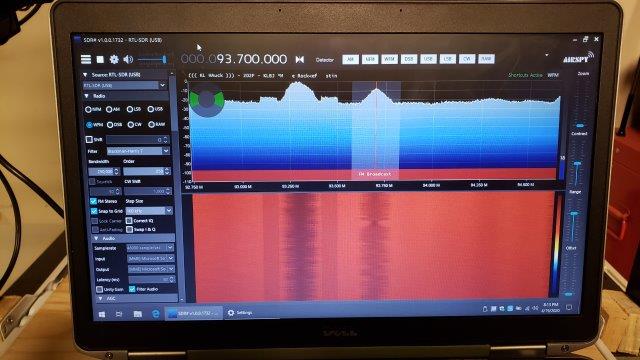640x360 pixels.
Task: Mute audio using the speaker icon
Action: [x=128, y=60]
